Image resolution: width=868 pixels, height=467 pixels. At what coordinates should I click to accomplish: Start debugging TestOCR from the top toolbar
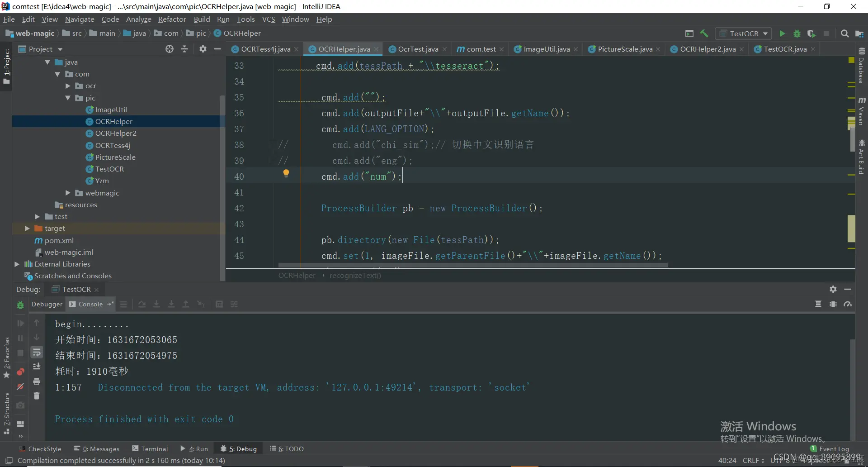click(797, 33)
